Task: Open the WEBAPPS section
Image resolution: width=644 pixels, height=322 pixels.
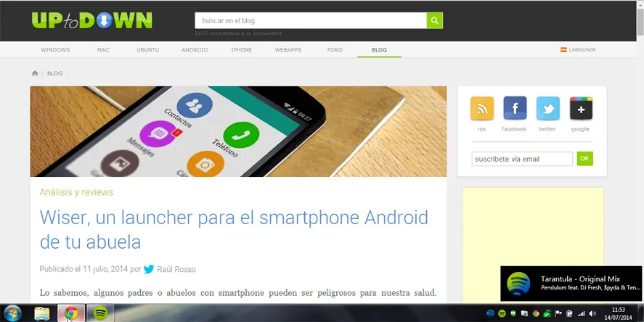Action: click(x=288, y=49)
